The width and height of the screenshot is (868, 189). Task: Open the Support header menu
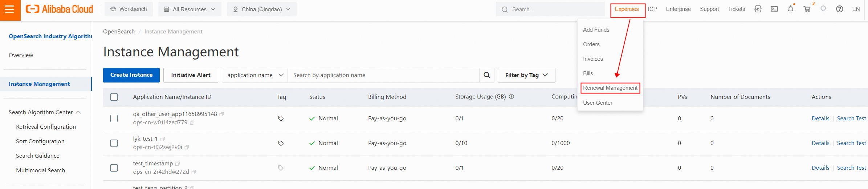click(709, 9)
